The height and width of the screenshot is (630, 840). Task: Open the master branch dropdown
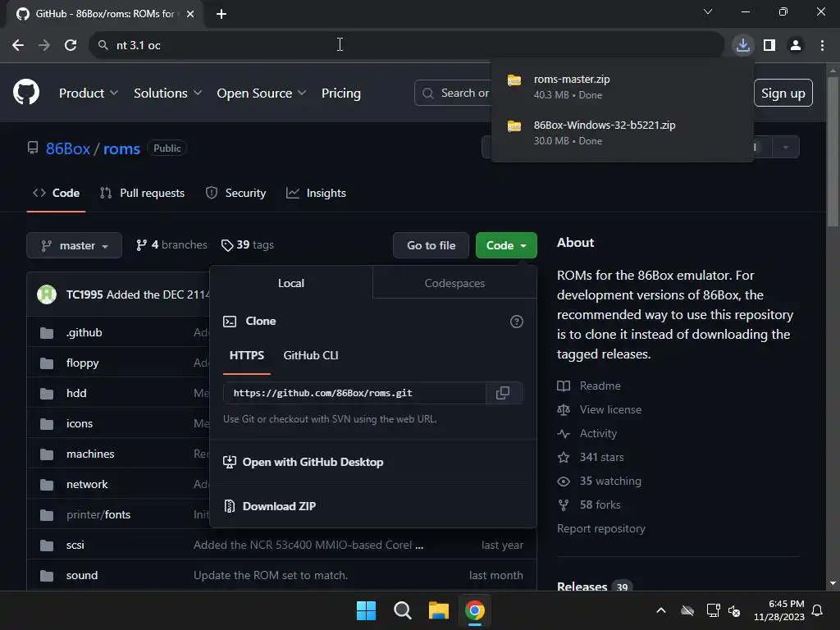point(75,245)
